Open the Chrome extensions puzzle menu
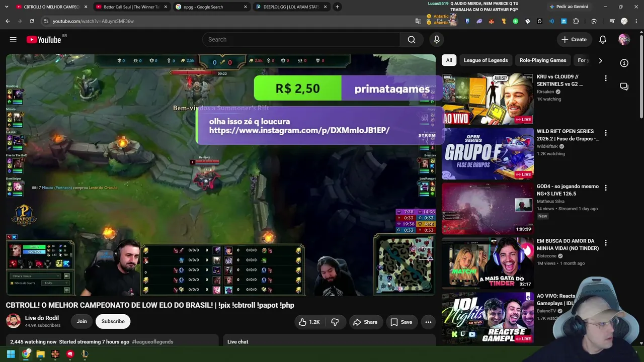 [x=576, y=21]
